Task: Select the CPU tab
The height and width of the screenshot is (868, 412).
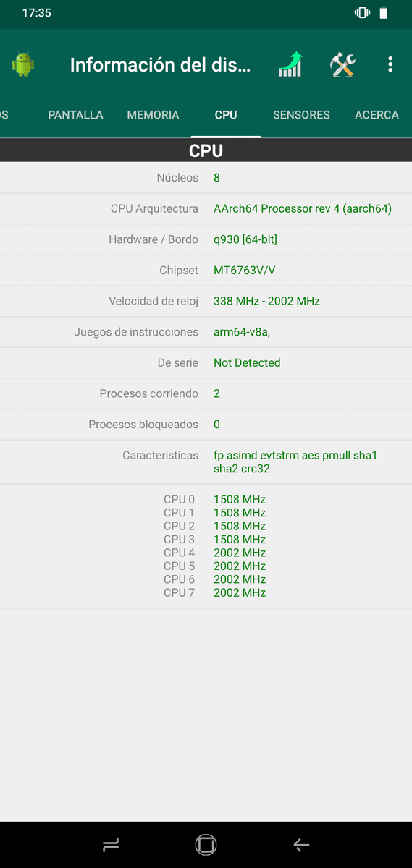Action: 226,115
